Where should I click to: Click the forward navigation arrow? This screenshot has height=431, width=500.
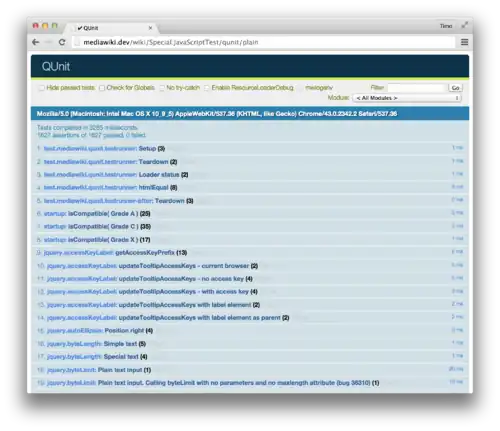[x=49, y=42]
